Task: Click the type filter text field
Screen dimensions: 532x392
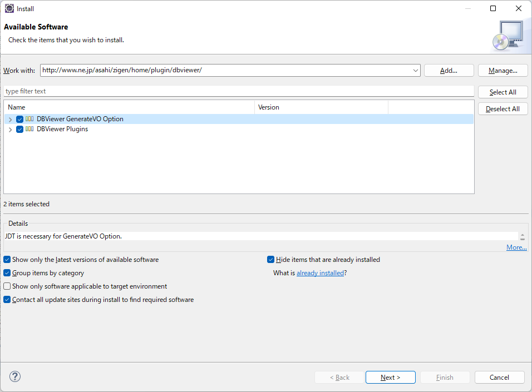Action: pyautogui.click(x=239, y=91)
